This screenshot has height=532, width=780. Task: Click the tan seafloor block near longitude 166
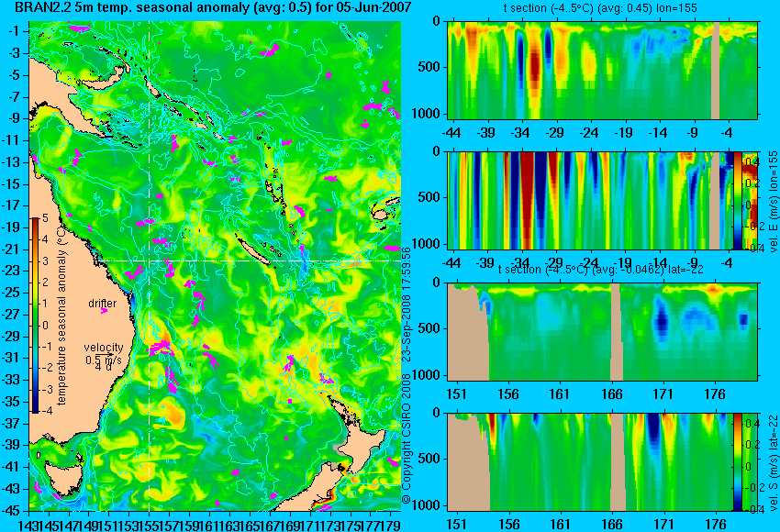[616, 332]
